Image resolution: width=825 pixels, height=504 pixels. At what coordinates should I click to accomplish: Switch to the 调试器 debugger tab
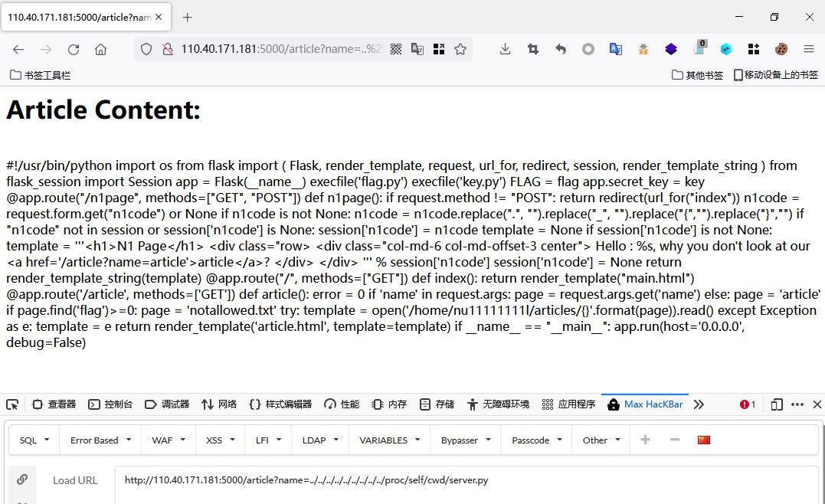pyautogui.click(x=167, y=404)
